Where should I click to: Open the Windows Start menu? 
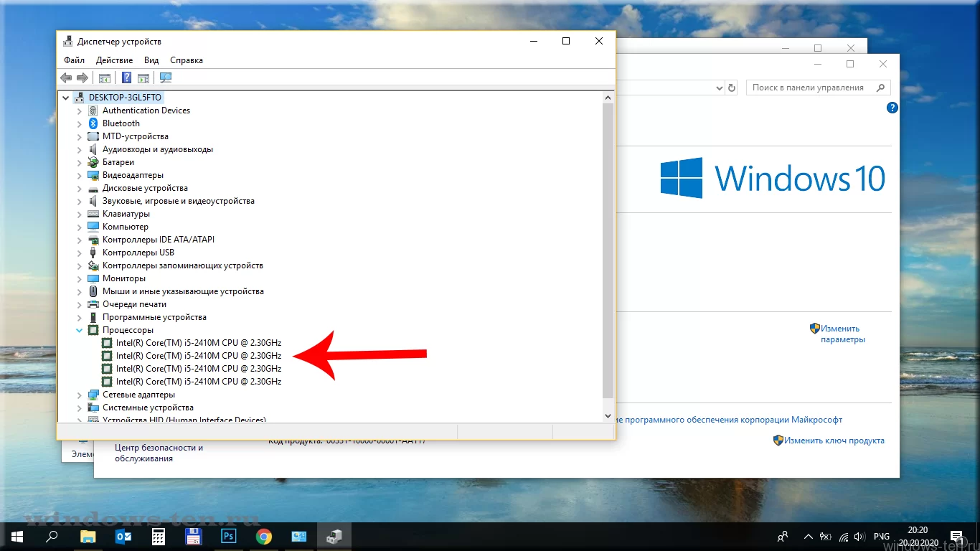(x=17, y=537)
